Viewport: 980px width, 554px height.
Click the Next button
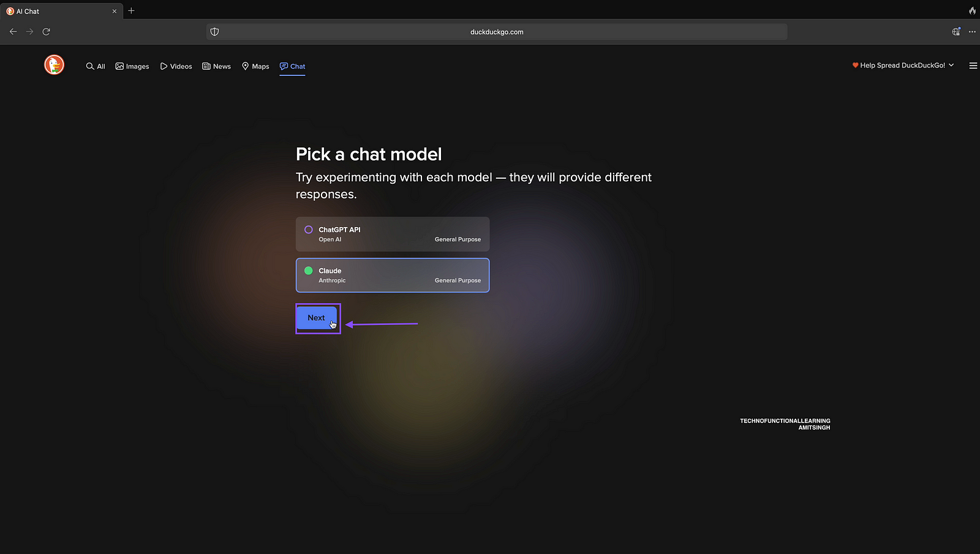317,318
